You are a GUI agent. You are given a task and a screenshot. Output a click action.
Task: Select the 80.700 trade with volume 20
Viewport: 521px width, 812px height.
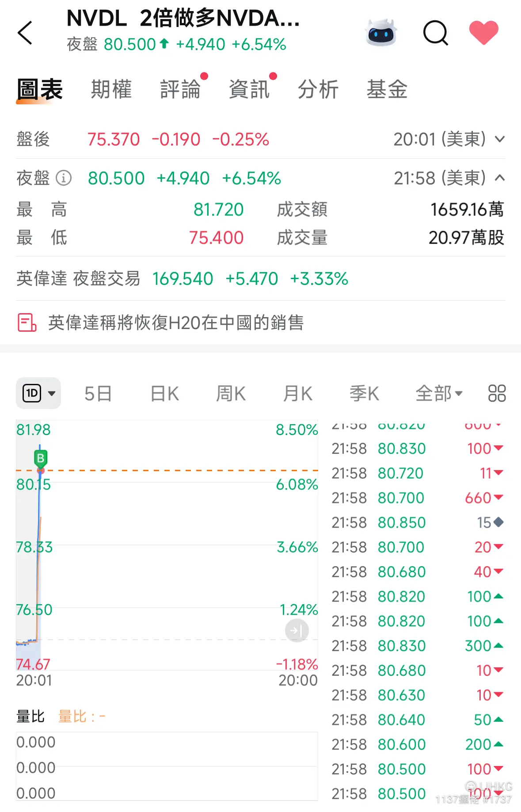click(x=418, y=547)
